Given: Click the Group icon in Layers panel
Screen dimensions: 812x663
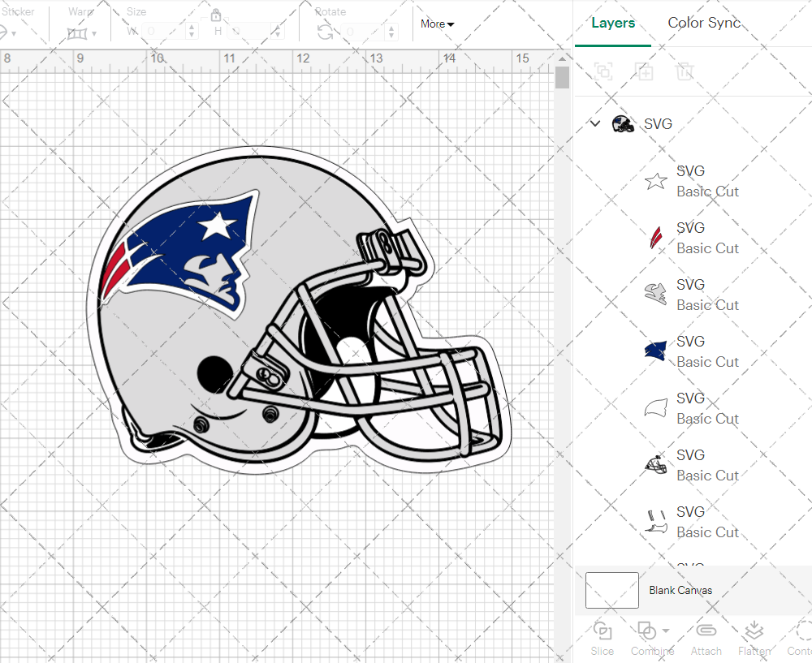Looking at the screenshot, I should pyautogui.click(x=603, y=71).
